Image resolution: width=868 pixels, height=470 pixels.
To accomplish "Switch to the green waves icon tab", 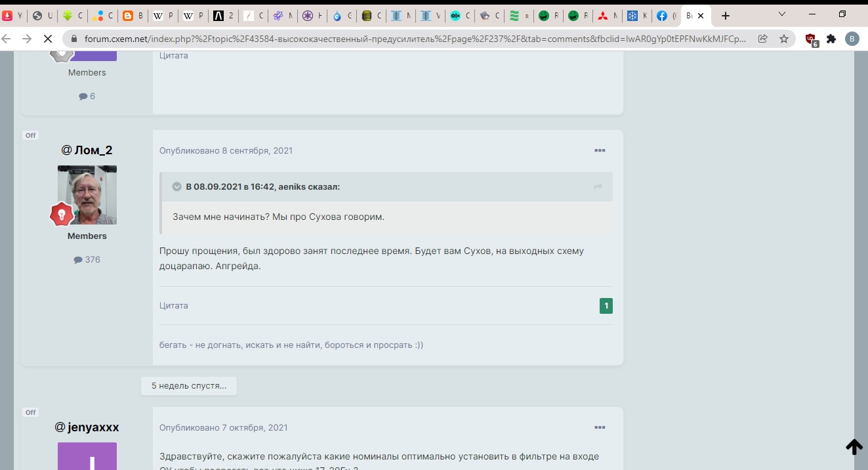I will pos(514,15).
